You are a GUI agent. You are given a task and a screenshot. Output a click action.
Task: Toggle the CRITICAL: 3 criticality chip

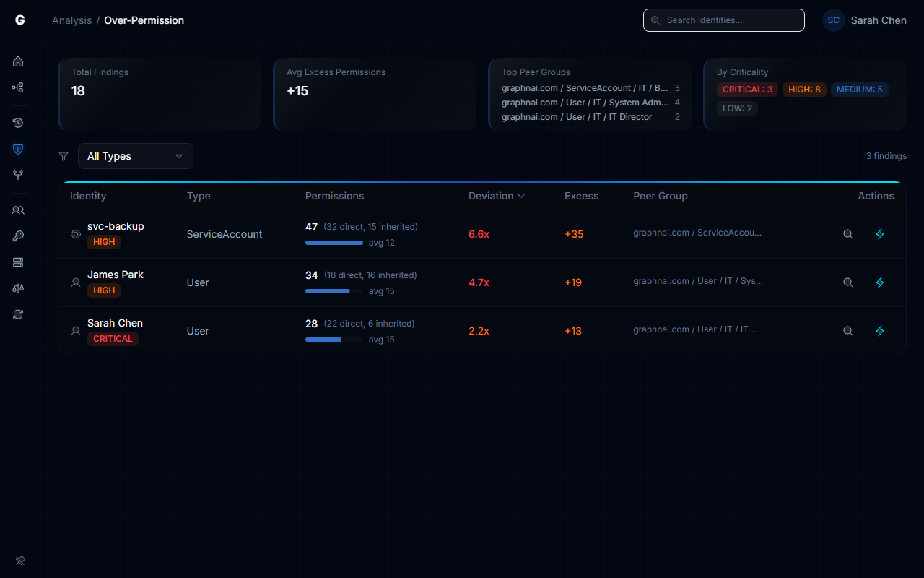pyautogui.click(x=747, y=89)
